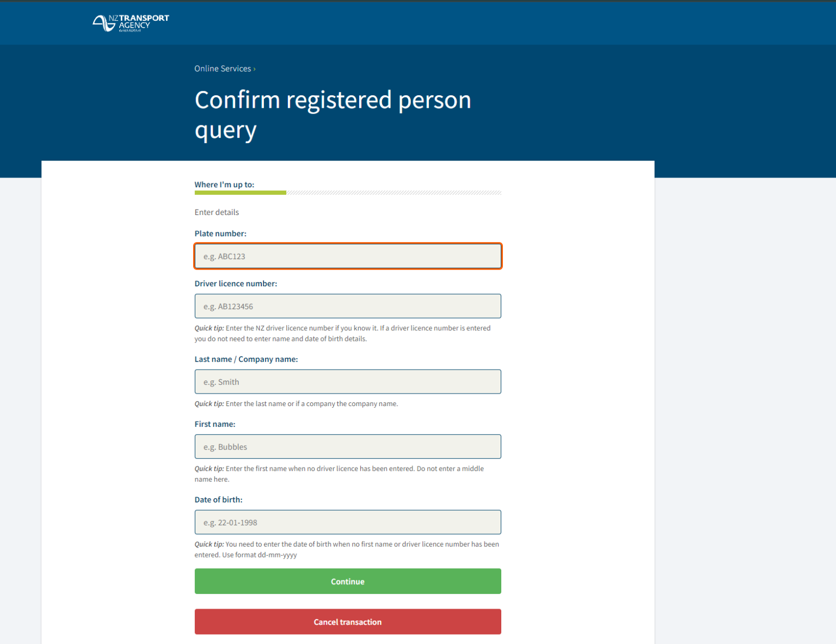
Task: Click the "Where I'm up to:" label
Action: [224, 185]
